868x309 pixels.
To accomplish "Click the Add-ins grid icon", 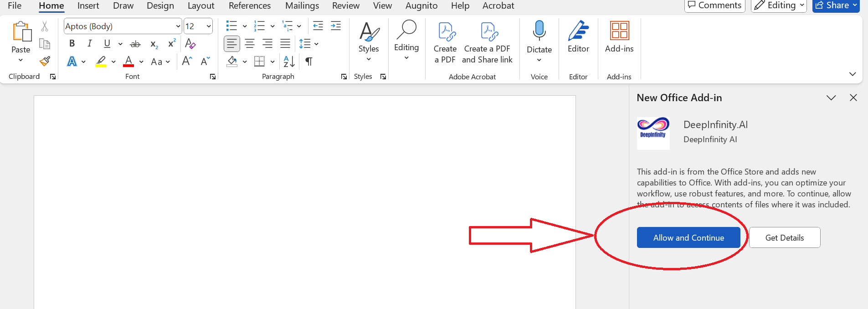I will coord(619,31).
